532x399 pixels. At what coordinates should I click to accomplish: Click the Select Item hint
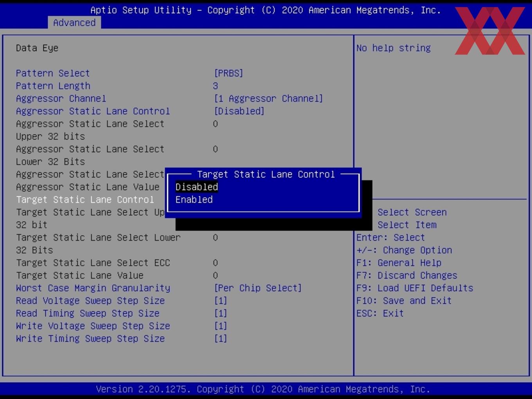coord(407,225)
